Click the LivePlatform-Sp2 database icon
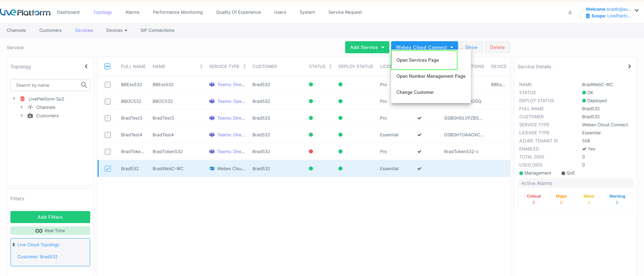644x276 pixels. point(22,99)
